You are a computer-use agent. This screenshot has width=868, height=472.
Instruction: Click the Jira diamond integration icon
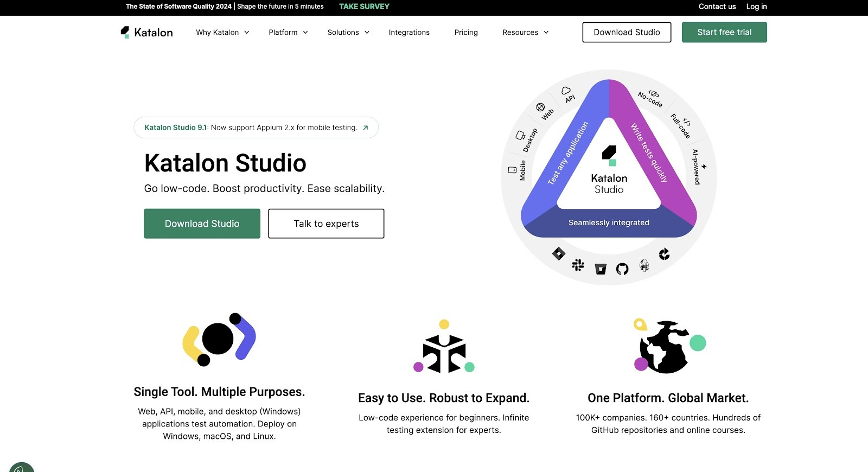point(559,253)
